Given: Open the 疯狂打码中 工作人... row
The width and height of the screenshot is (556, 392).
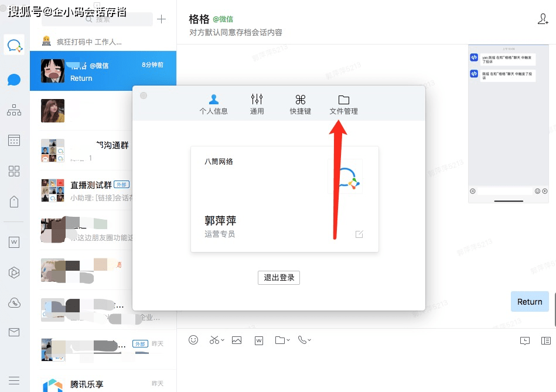Looking at the screenshot, I should click(103, 42).
